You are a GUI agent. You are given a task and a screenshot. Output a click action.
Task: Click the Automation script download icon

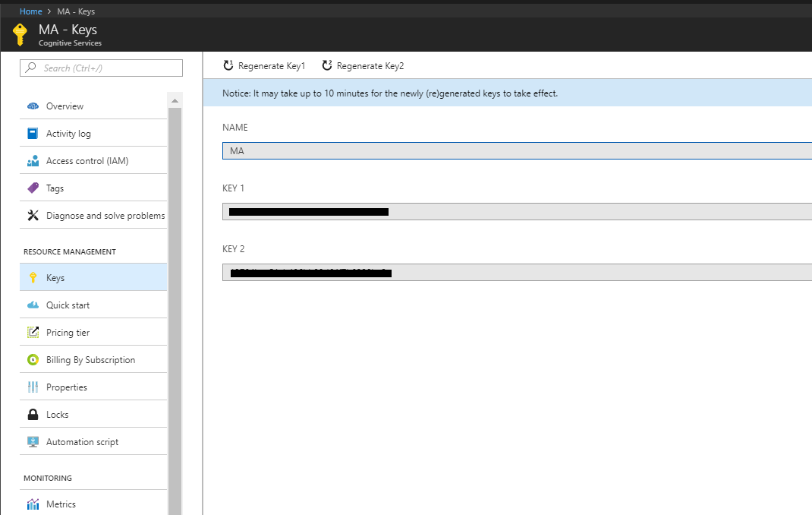pyautogui.click(x=33, y=441)
